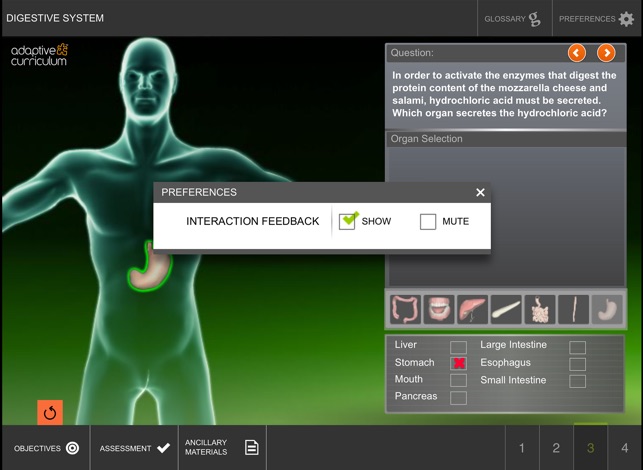Go to page 2
This screenshot has height=470, width=643.
[556, 448]
